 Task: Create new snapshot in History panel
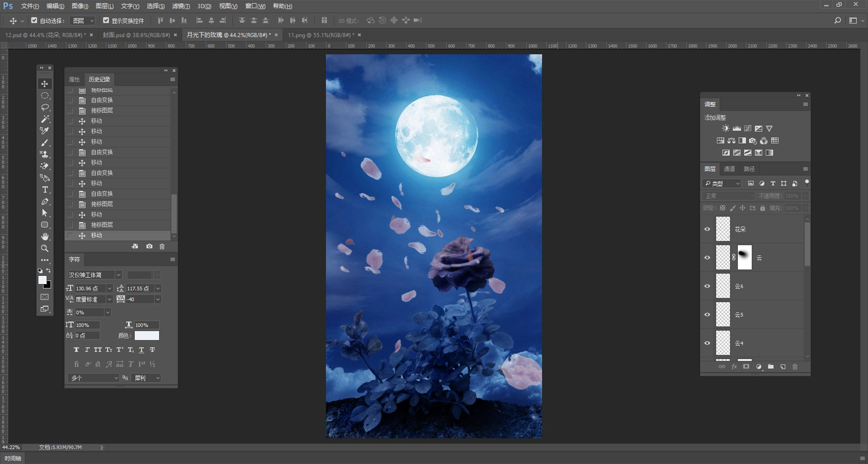click(x=149, y=246)
